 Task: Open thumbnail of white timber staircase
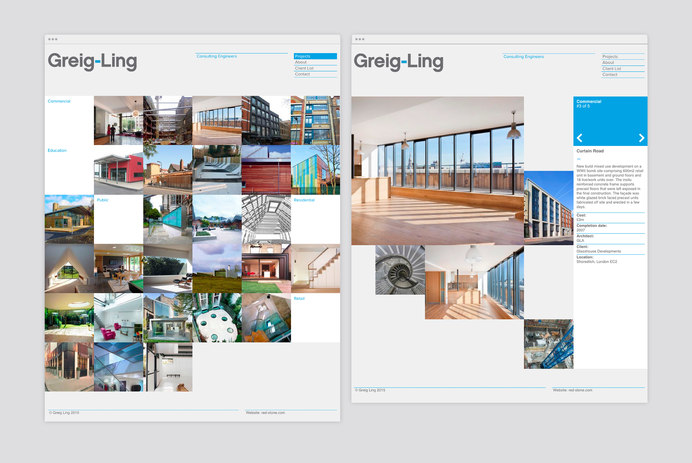coord(316,268)
